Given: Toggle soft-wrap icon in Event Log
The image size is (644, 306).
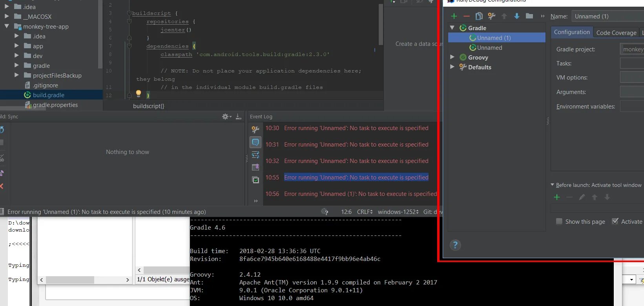Looking at the screenshot, I should [255, 155].
